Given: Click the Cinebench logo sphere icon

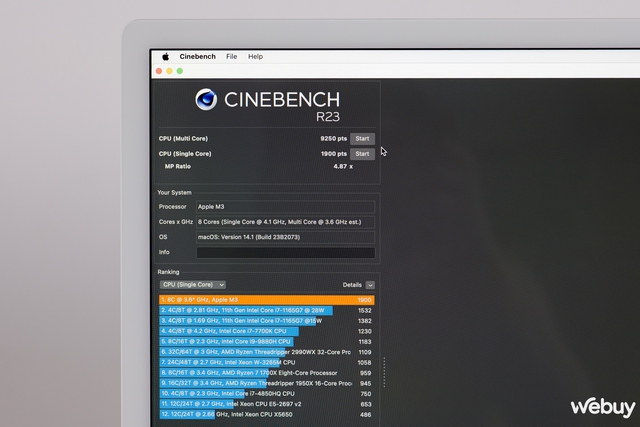Looking at the screenshot, I should click(x=207, y=99).
